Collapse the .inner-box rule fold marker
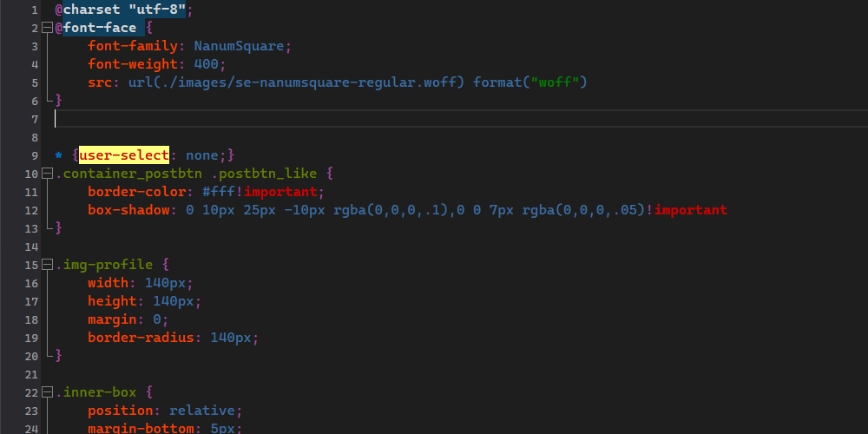The image size is (868, 434). click(x=48, y=393)
